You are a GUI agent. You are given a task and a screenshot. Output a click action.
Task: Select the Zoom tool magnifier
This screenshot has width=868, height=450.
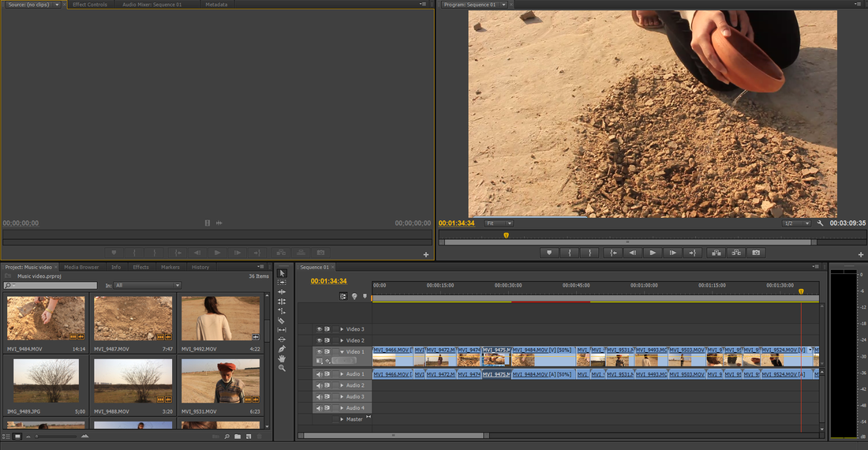coord(282,368)
